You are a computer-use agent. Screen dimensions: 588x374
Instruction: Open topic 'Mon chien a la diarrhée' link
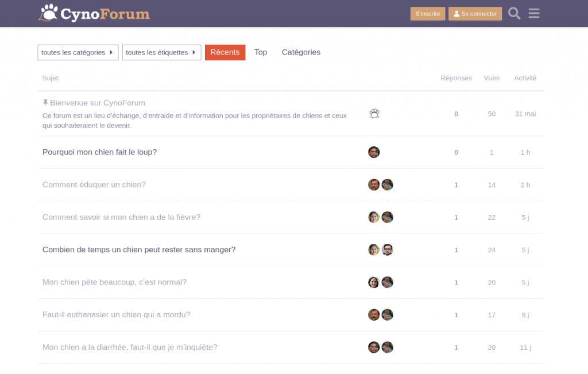(x=130, y=348)
